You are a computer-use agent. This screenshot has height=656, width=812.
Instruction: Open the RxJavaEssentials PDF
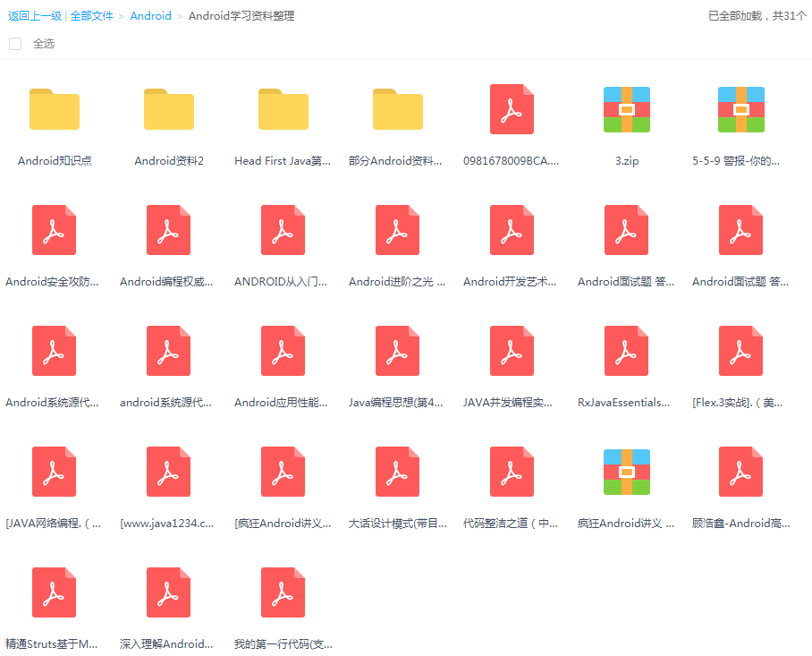[626, 351]
